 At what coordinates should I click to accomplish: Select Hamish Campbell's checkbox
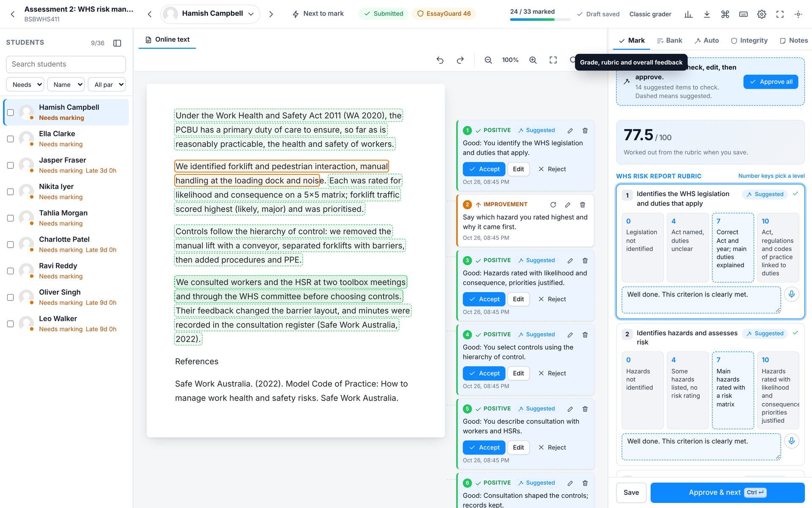tap(11, 113)
